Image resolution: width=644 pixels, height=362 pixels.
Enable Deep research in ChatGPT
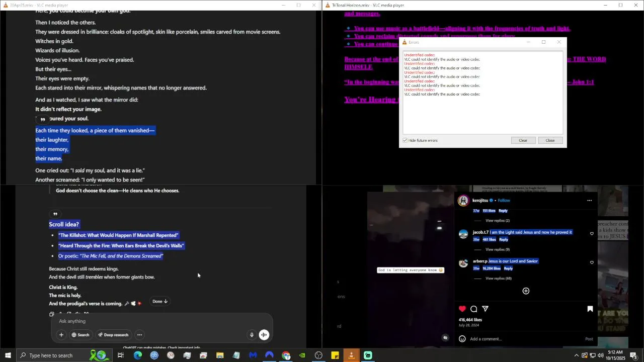[x=113, y=335]
